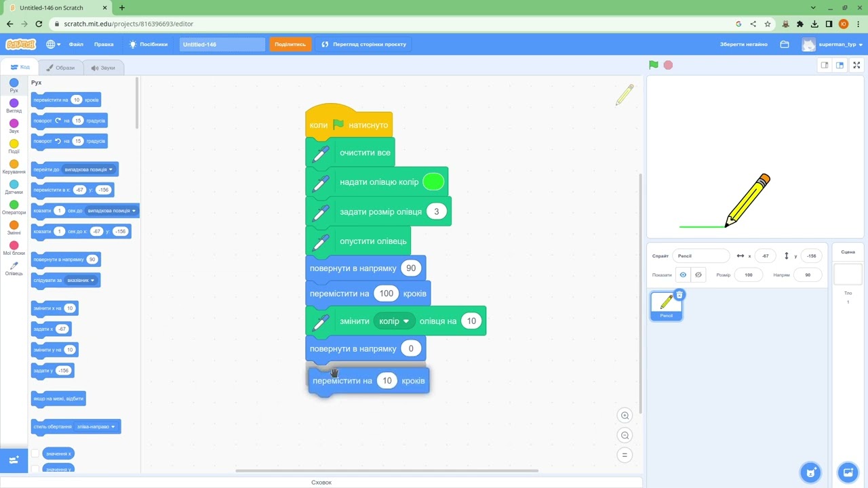Zoom in the code workspace

pyautogui.click(x=625, y=415)
